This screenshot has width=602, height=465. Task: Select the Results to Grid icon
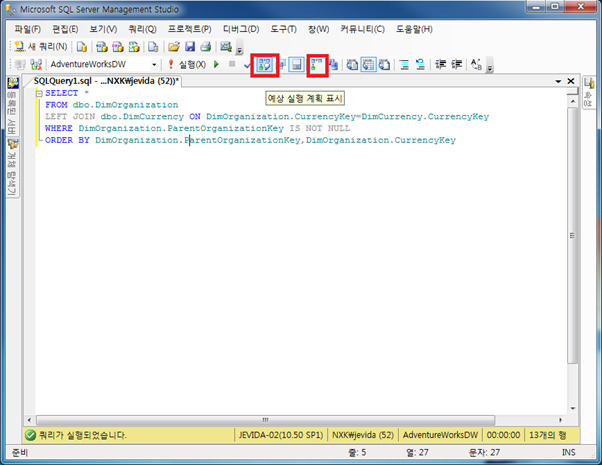click(368, 65)
